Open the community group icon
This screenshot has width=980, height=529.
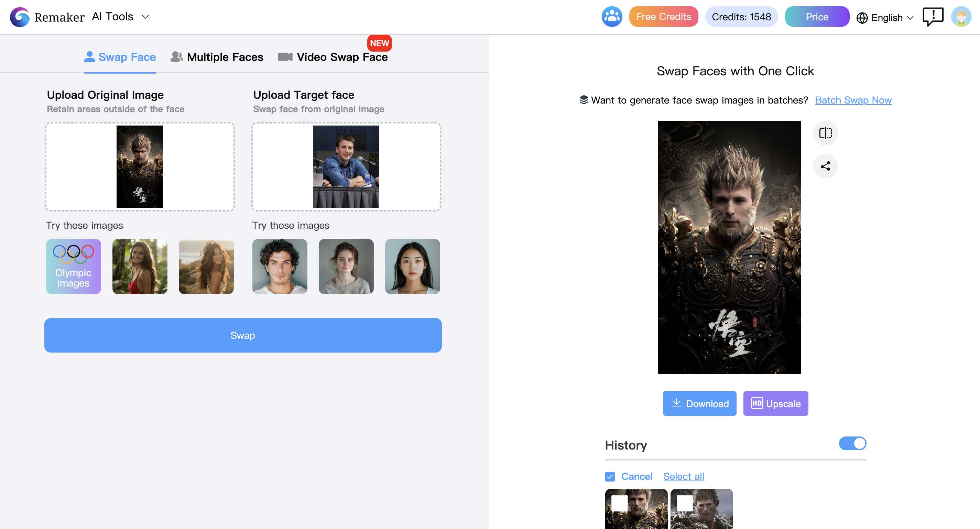pos(611,17)
